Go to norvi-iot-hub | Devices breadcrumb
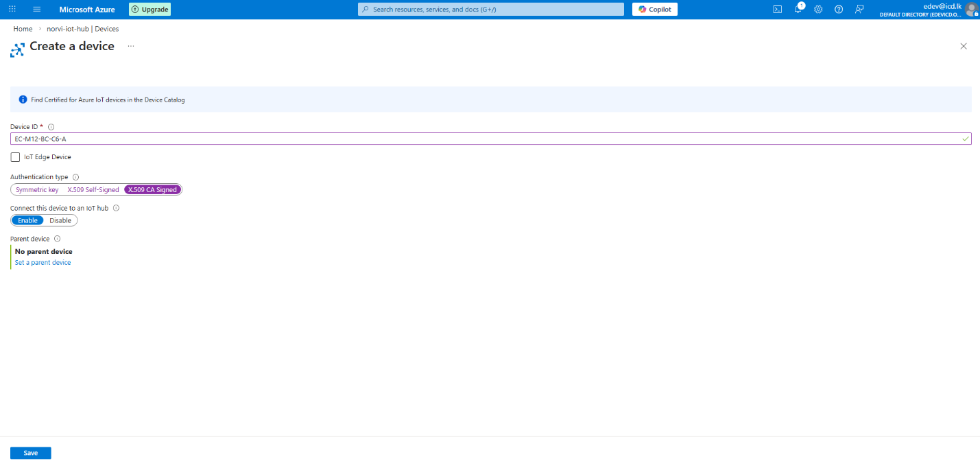Viewport: 980px width, 468px height. pyautogui.click(x=82, y=29)
